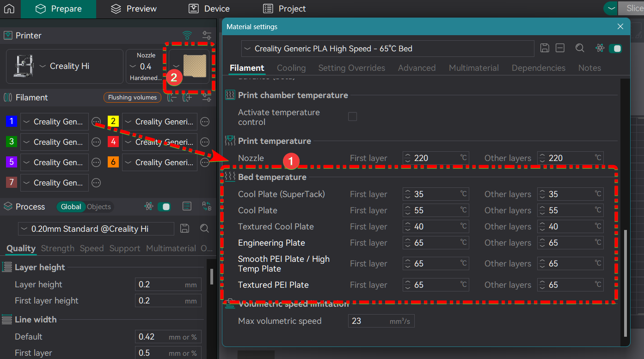
Task: Click the Flushing volumes button
Action: click(132, 98)
